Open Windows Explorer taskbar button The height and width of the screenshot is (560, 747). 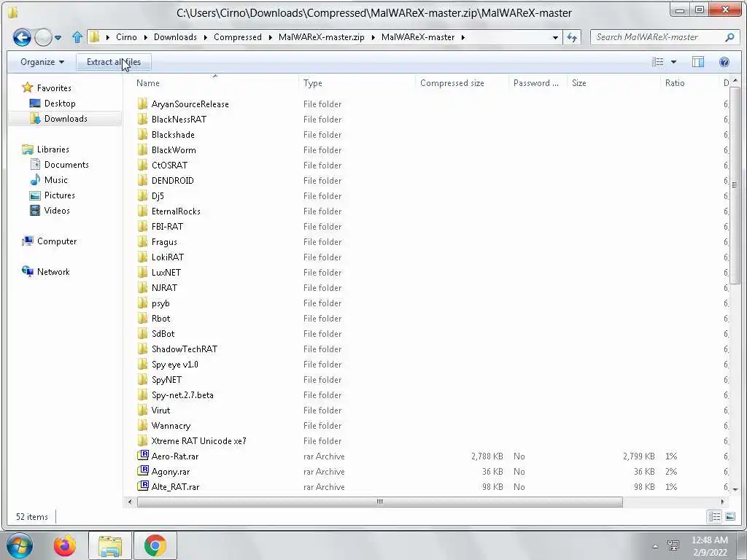coord(110,545)
